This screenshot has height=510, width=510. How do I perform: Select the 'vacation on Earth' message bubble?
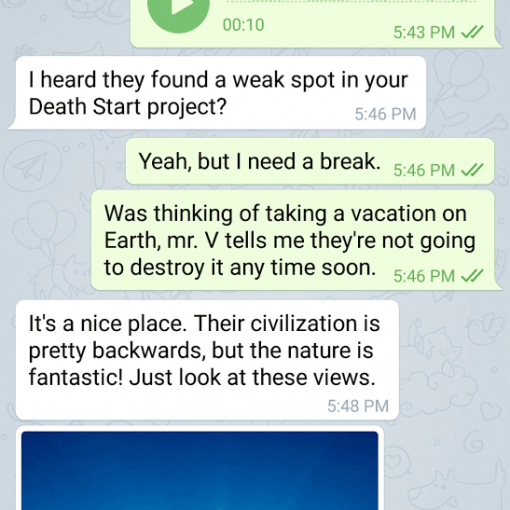point(297,240)
